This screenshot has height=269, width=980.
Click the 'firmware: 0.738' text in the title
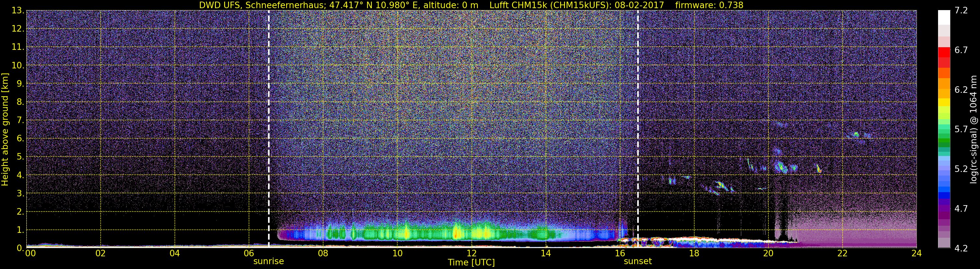click(709, 5)
